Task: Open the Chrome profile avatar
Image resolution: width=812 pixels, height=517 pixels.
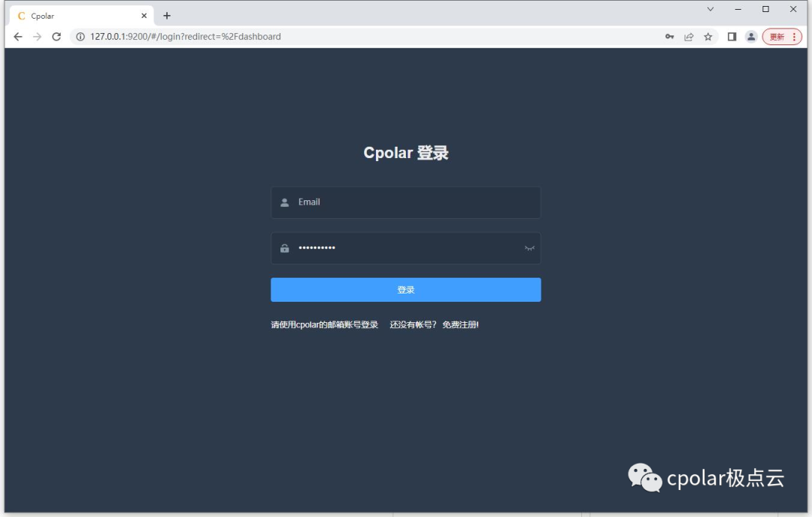Action: [x=751, y=37]
